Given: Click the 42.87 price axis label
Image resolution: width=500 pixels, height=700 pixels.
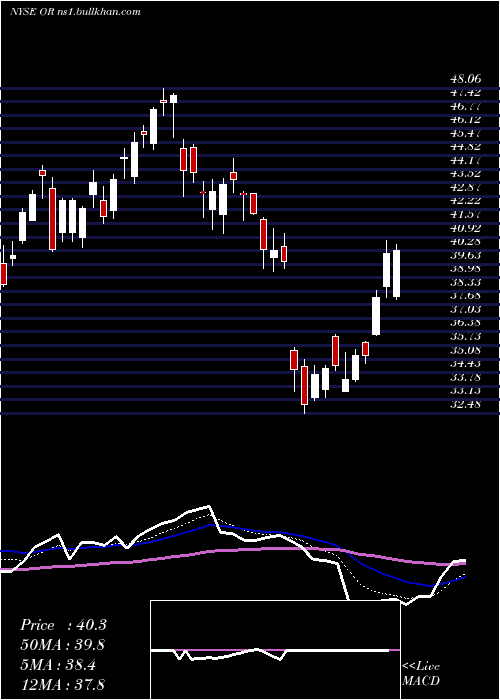Looking at the screenshot, I should pyautogui.click(x=464, y=188).
